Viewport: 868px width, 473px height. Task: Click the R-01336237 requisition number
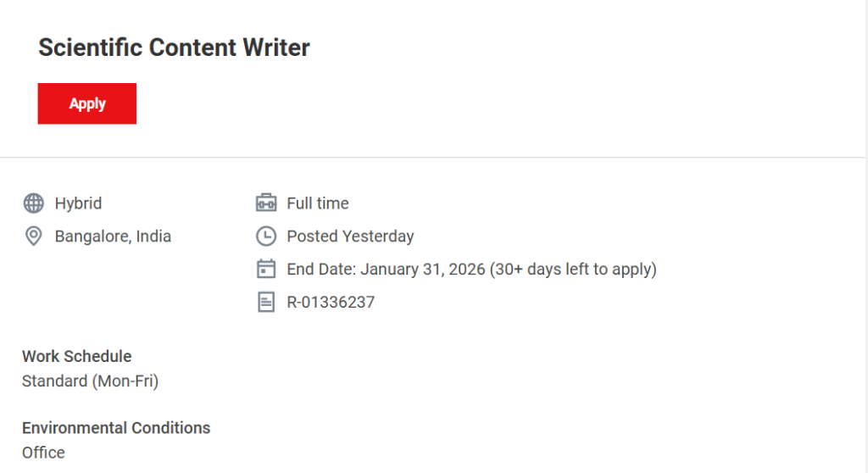(331, 302)
